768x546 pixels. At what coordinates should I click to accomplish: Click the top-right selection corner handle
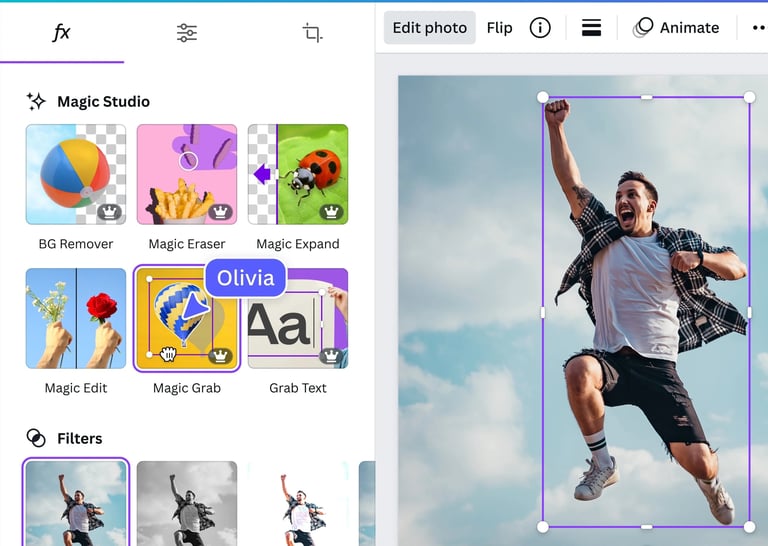pos(749,97)
